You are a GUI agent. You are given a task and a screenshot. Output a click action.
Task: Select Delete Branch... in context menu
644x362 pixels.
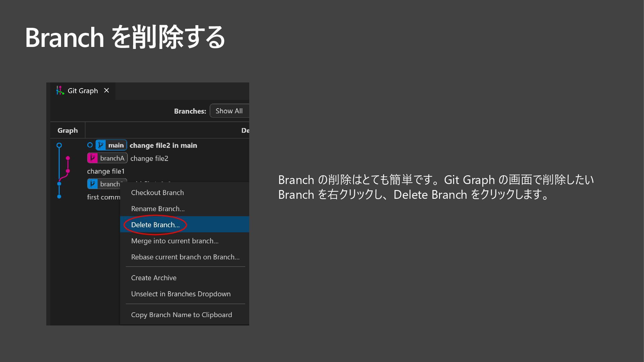point(155,225)
